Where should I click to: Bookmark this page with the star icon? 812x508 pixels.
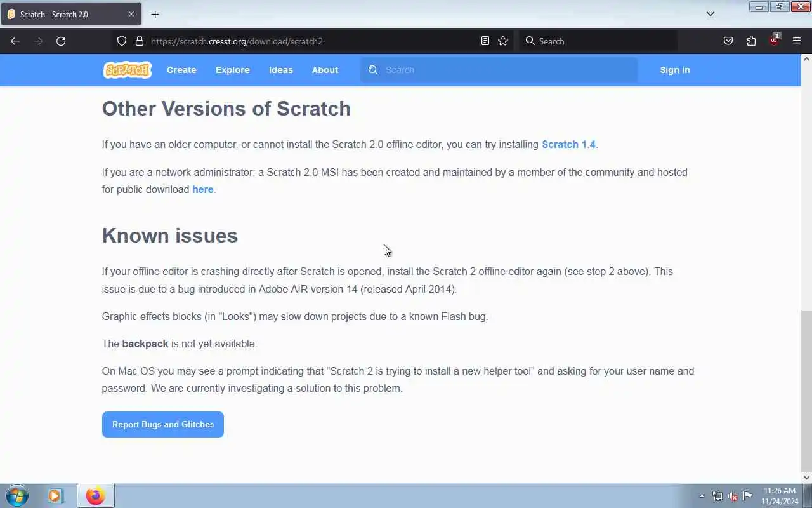tap(503, 41)
